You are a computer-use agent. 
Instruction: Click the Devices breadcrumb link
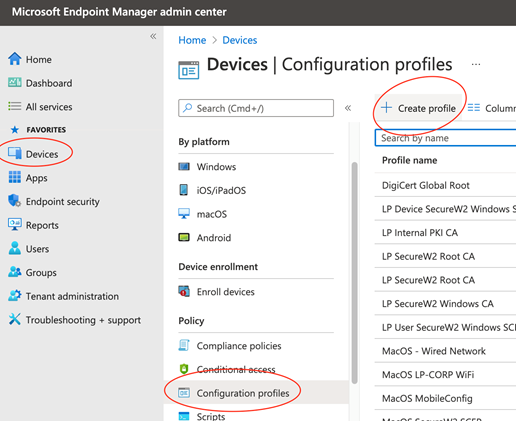[x=240, y=40]
